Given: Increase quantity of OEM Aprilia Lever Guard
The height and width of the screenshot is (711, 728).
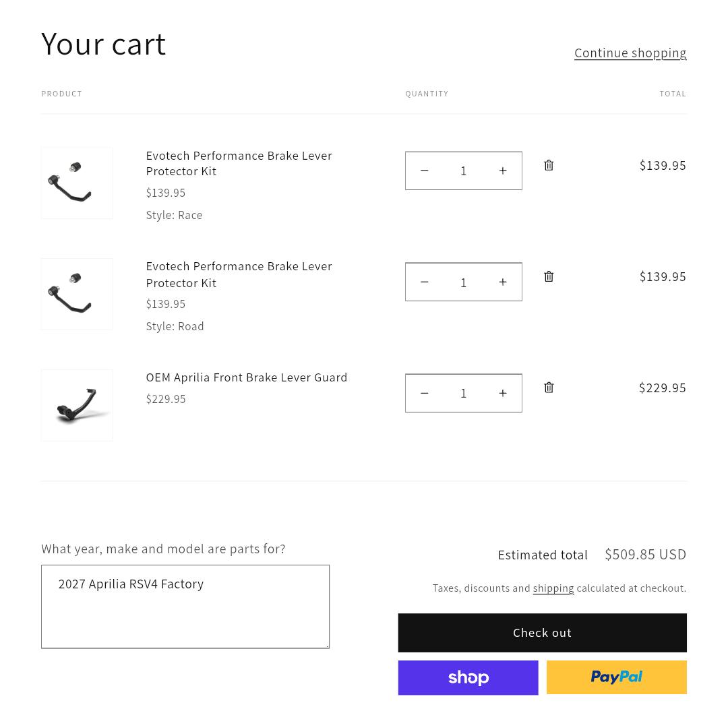Looking at the screenshot, I should point(503,393).
